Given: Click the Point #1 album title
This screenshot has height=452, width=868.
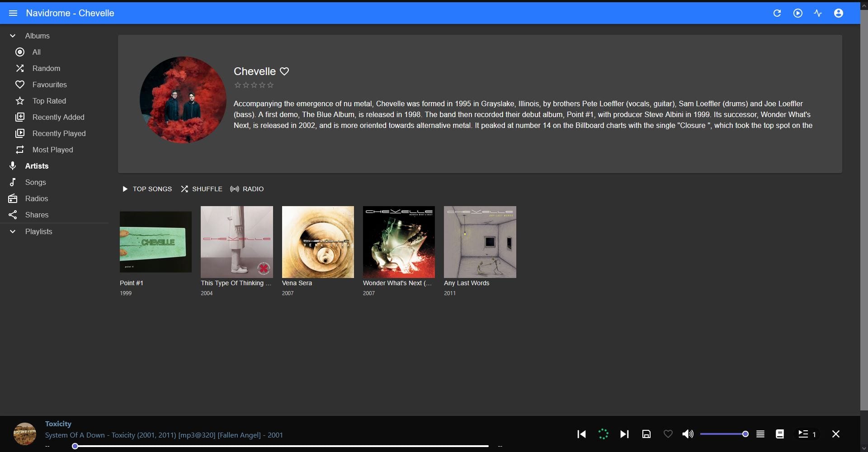Looking at the screenshot, I should (x=132, y=283).
